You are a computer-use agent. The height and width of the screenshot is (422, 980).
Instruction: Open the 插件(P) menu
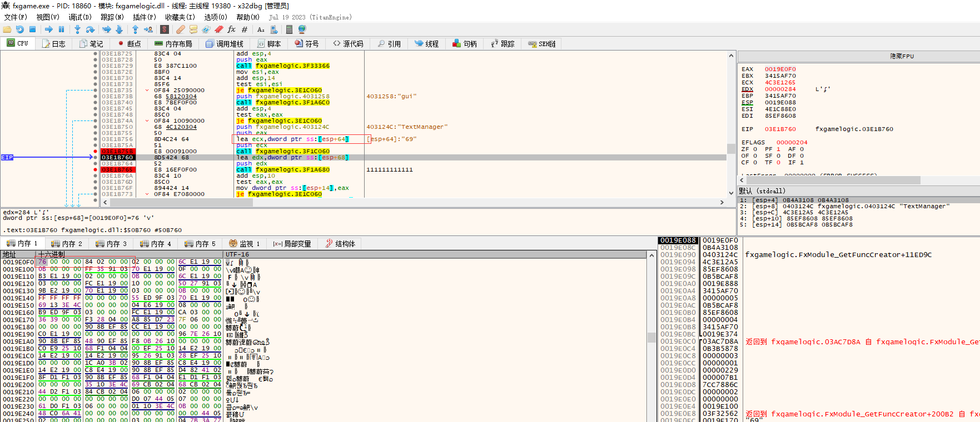tap(145, 17)
